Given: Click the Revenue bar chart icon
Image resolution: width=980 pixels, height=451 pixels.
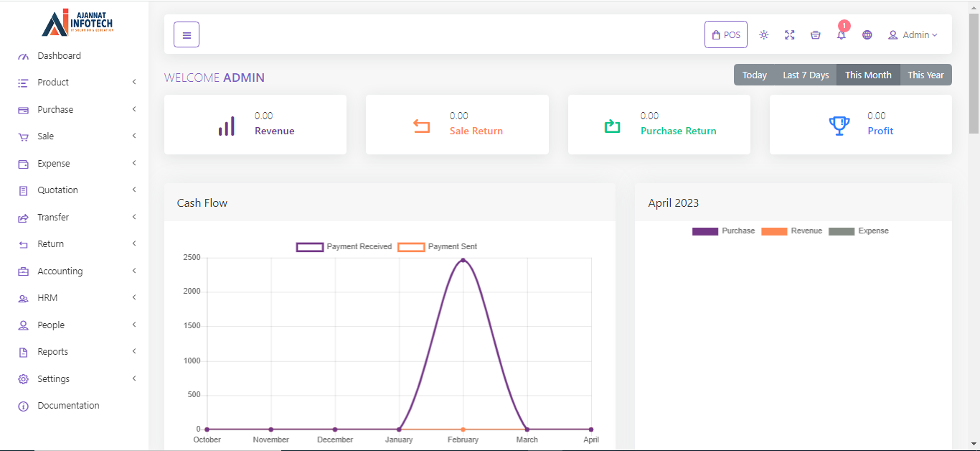Looking at the screenshot, I should coord(227,125).
